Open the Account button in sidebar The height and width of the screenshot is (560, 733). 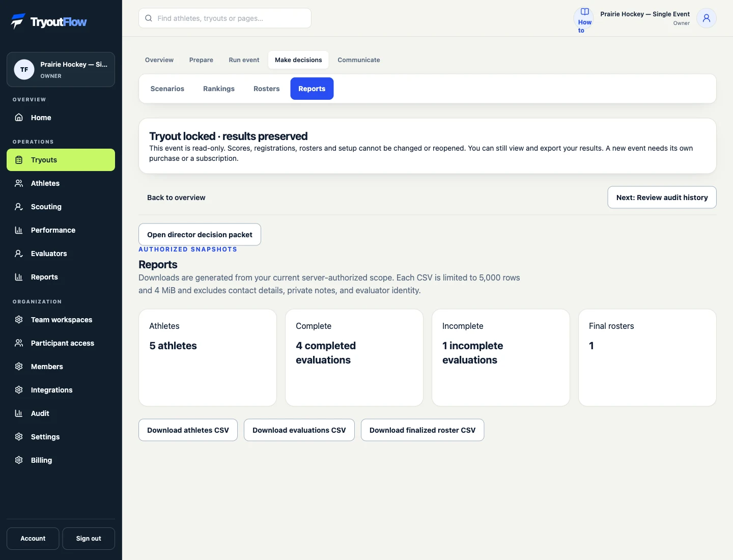click(33, 539)
